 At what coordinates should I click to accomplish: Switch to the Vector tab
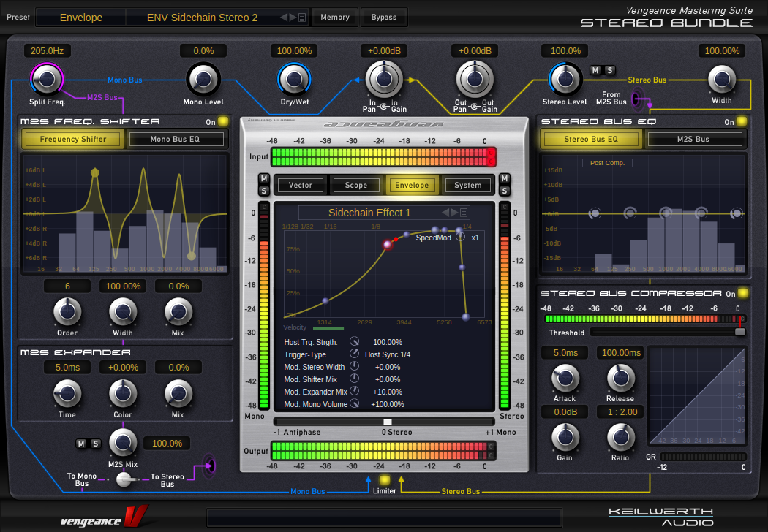click(300, 185)
